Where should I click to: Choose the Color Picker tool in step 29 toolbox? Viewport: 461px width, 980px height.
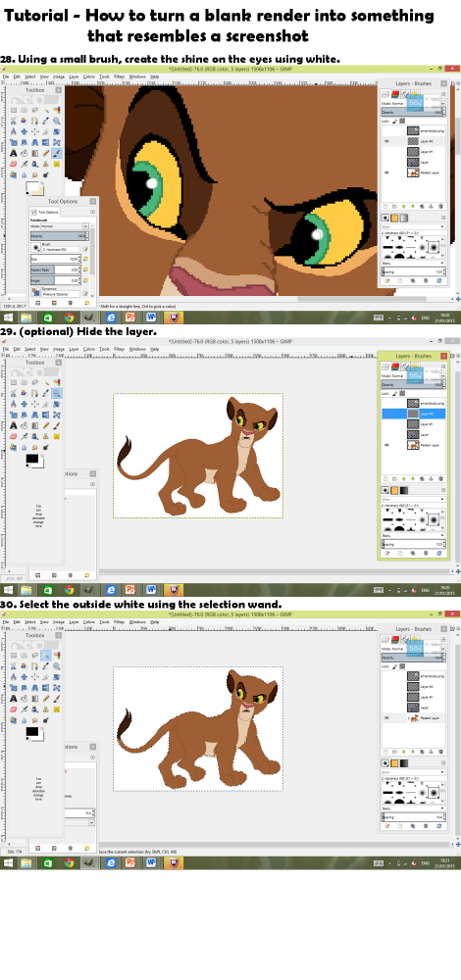(46, 393)
